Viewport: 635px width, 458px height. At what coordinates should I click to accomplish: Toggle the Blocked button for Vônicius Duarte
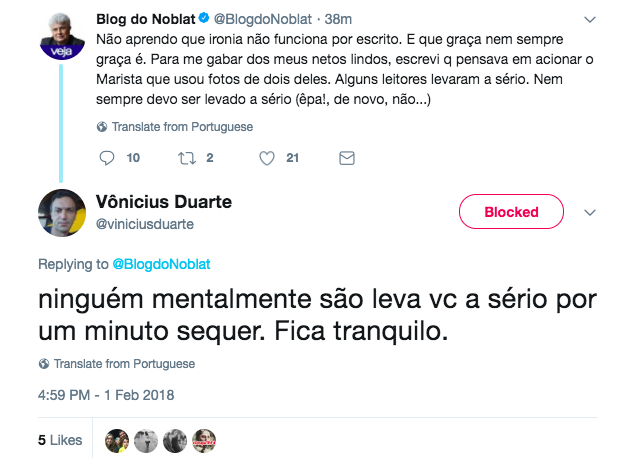pos(511,212)
